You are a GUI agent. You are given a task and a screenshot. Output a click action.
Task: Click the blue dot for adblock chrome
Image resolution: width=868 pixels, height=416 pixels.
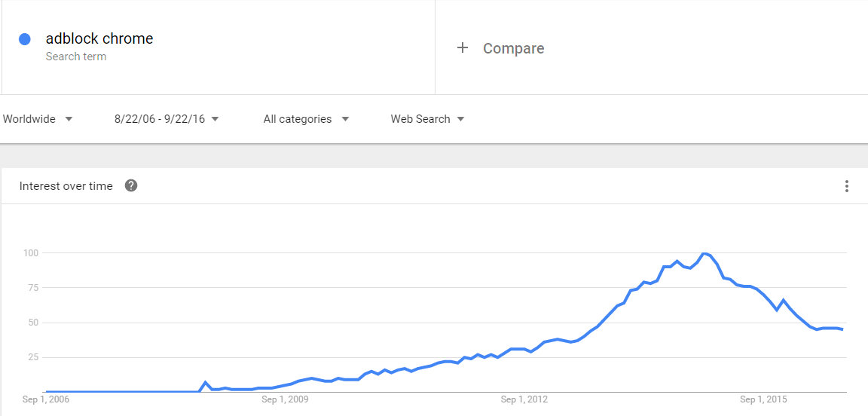coord(24,39)
